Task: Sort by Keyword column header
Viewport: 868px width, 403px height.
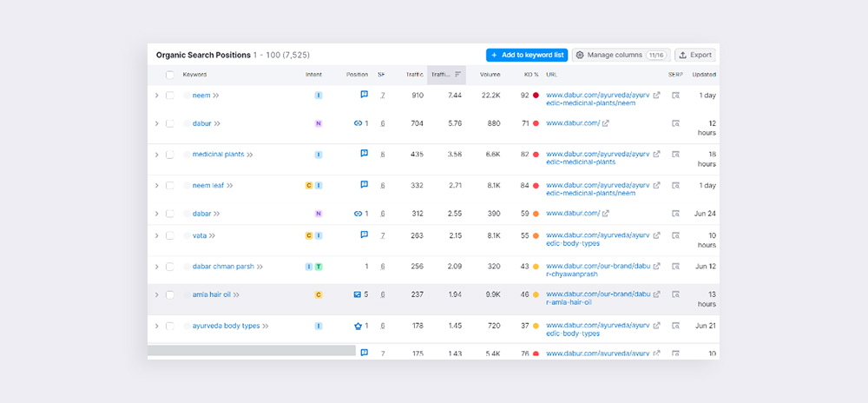Action: pos(194,75)
